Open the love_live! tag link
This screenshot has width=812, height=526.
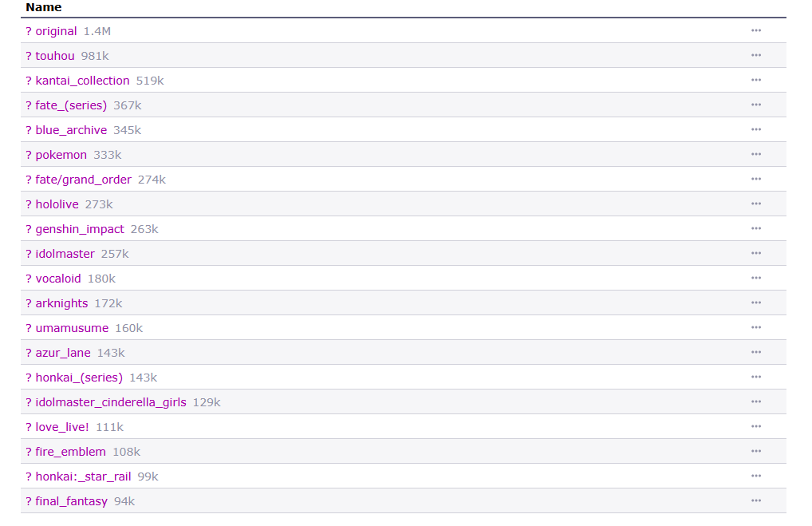tap(62, 427)
